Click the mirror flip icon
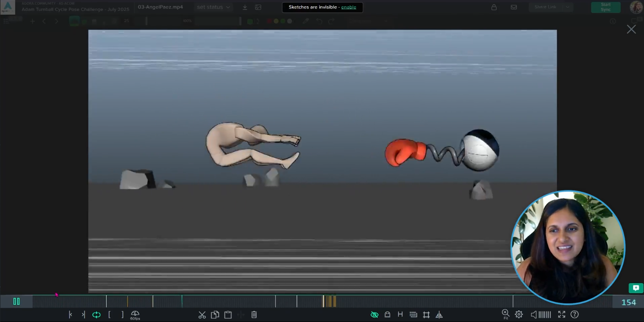Viewport: 644px width, 322px height. (x=439, y=314)
